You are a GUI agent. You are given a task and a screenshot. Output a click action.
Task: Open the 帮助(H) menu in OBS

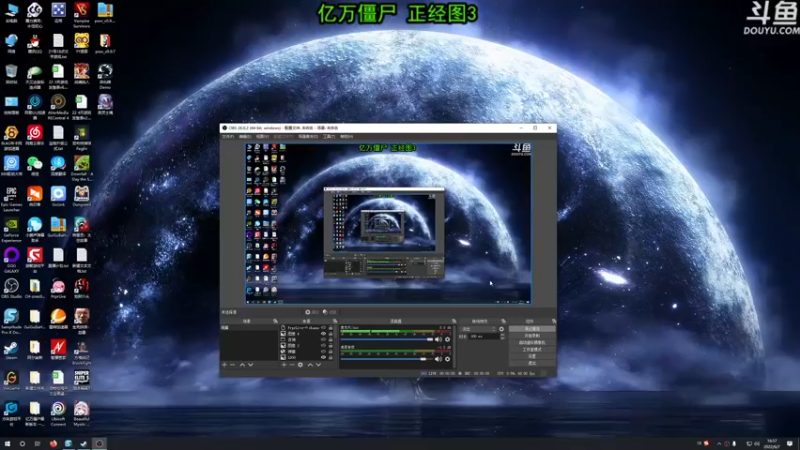pos(346,136)
